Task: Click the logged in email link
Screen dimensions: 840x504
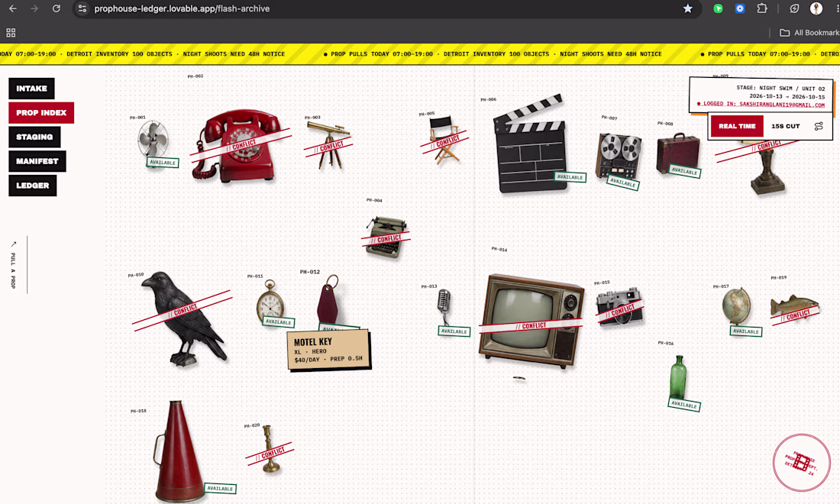Action: click(764, 105)
